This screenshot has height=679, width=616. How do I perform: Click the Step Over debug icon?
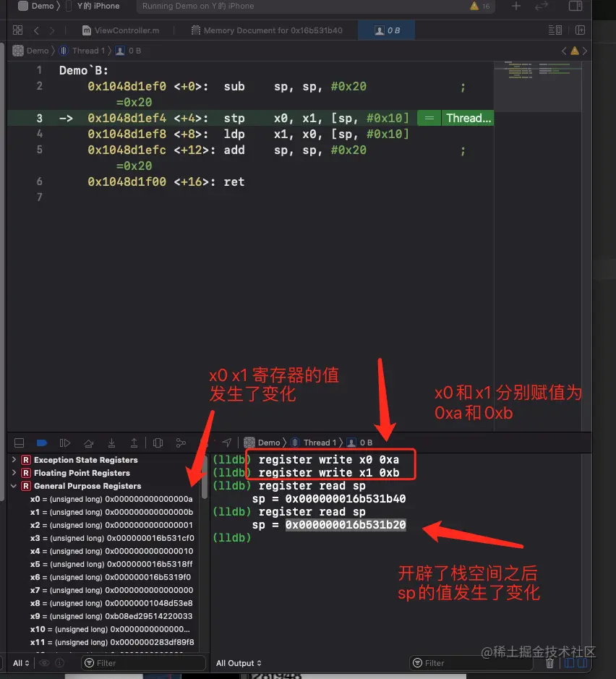87,442
